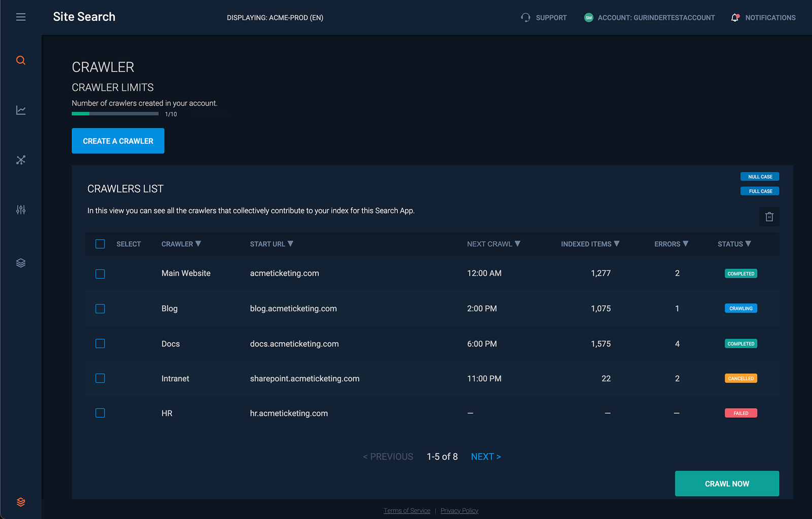This screenshot has width=812, height=519.
Task: Click blog.acmeticketing.com start URL
Action: click(293, 308)
